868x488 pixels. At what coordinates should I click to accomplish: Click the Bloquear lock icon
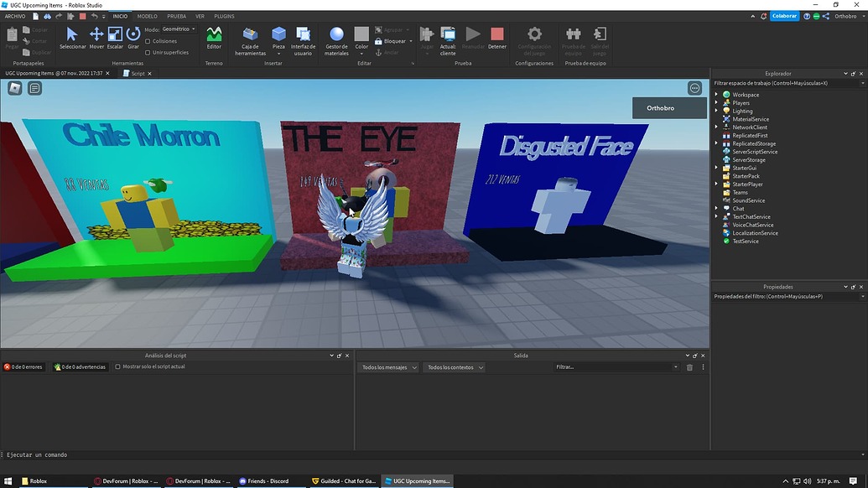(x=378, y=41)
